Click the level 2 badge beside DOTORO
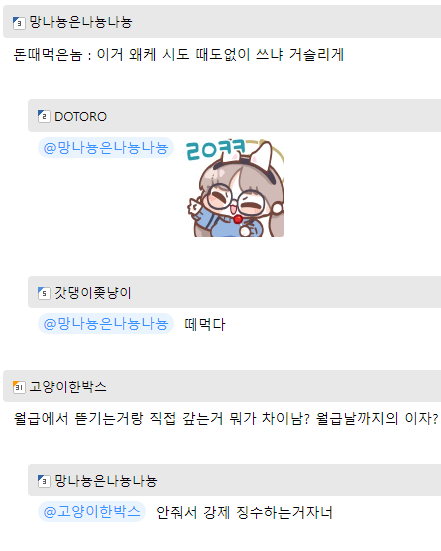This screenshot has height=551, width=441. pos(44,116)
